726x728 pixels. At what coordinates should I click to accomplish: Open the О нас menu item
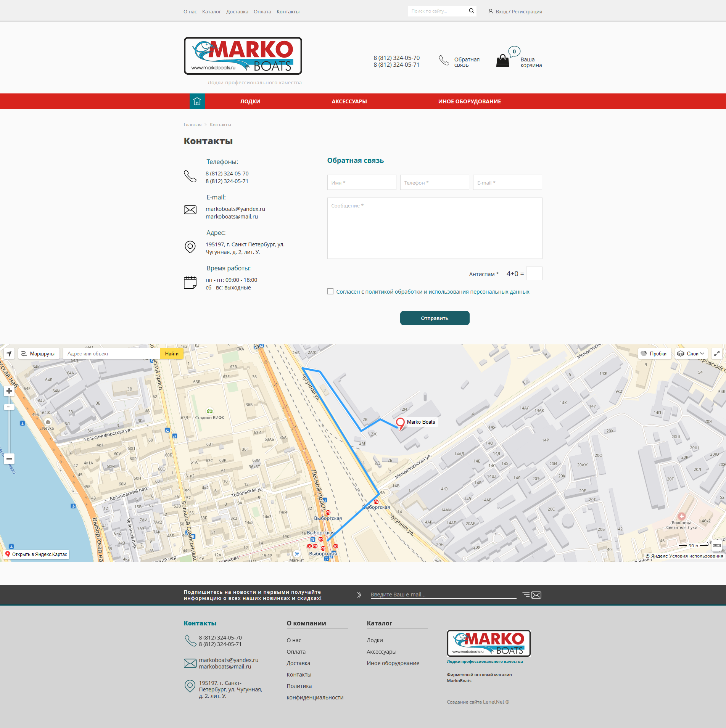[190, 12]
